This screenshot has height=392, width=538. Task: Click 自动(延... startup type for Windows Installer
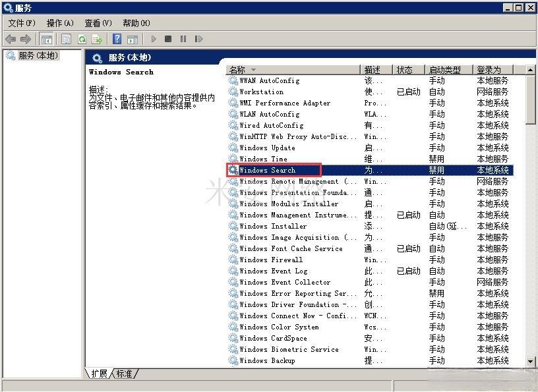448,227
